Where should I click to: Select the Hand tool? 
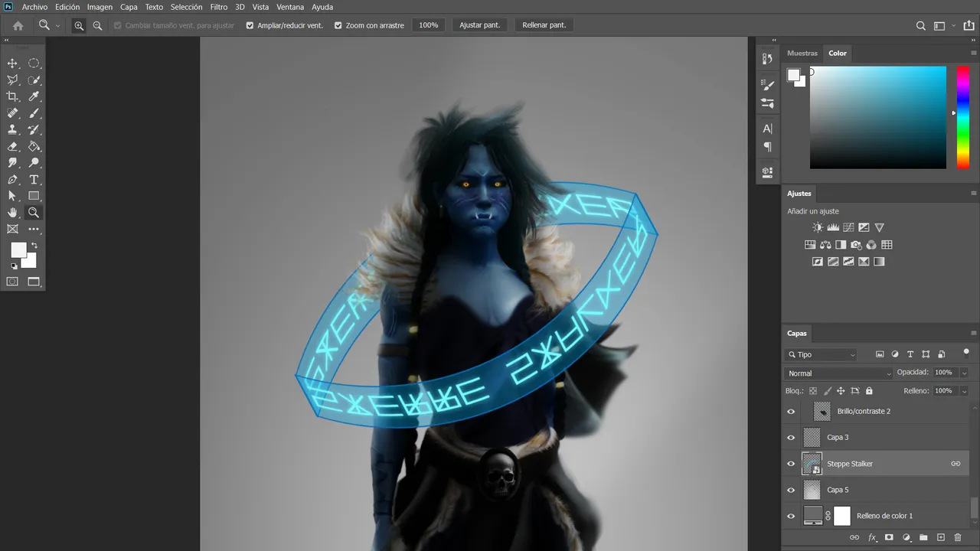[12, 213]
